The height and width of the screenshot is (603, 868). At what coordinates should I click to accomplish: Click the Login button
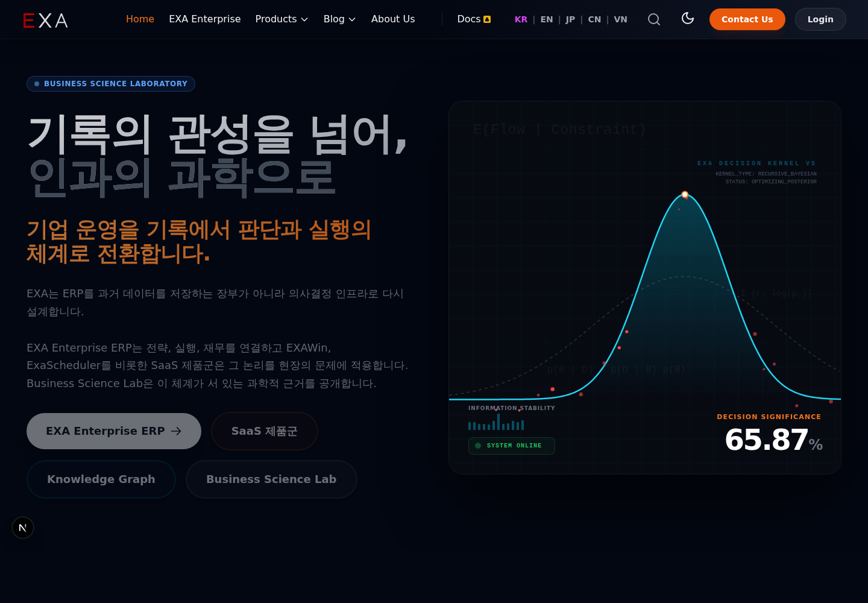[x=820, y=19]
